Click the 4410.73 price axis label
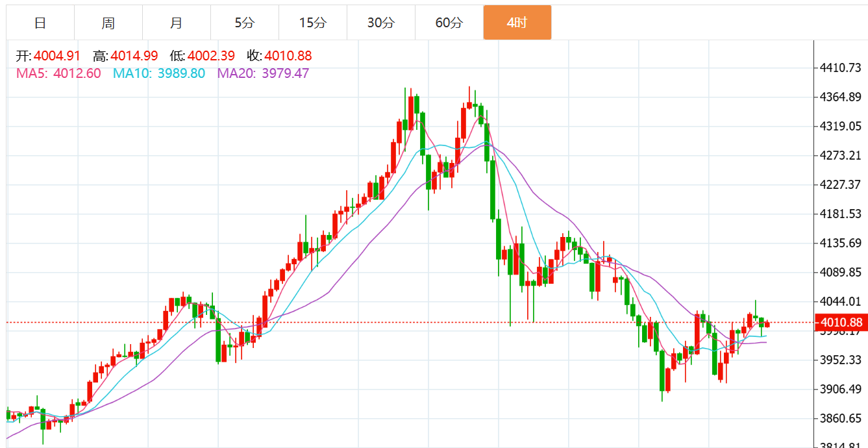The width and height of the screenshot is (868, 448). point(840,68)
